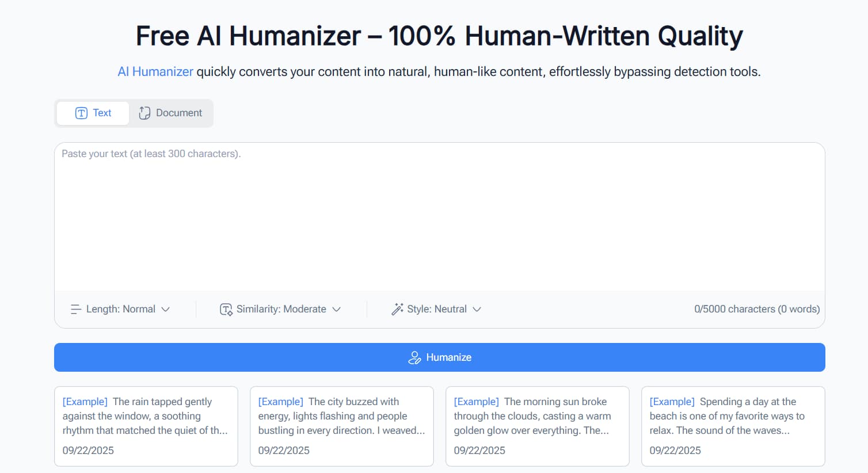The image size is (868, 473).
Task: Click the lines icon next to Length setting
Action: (76, 309)
